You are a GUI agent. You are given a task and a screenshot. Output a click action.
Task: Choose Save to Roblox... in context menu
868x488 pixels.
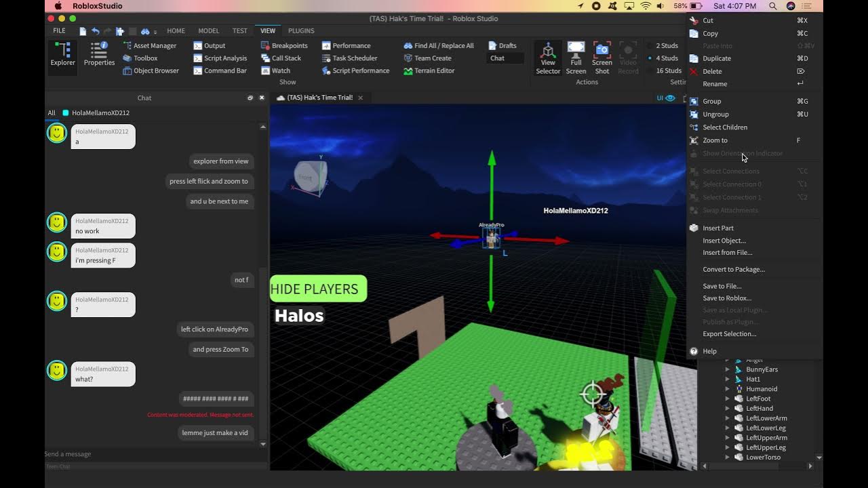pos(754,298)
